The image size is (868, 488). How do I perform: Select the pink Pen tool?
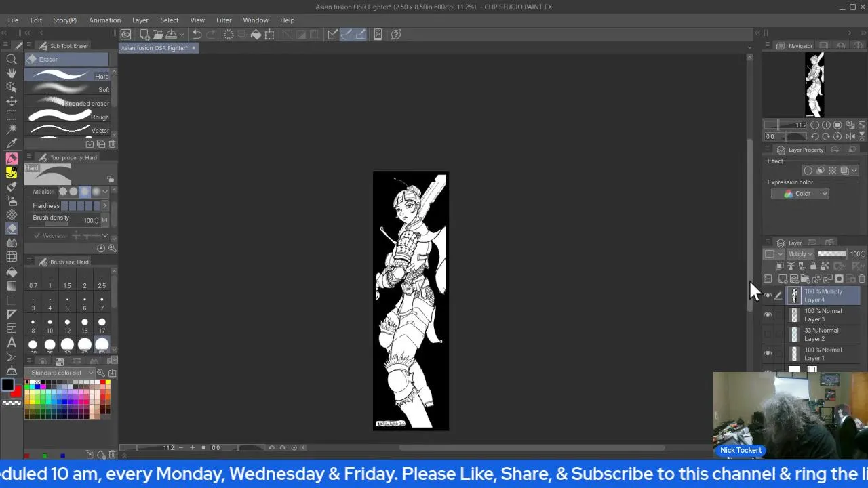pyautogui.click(x=12, y=158)
